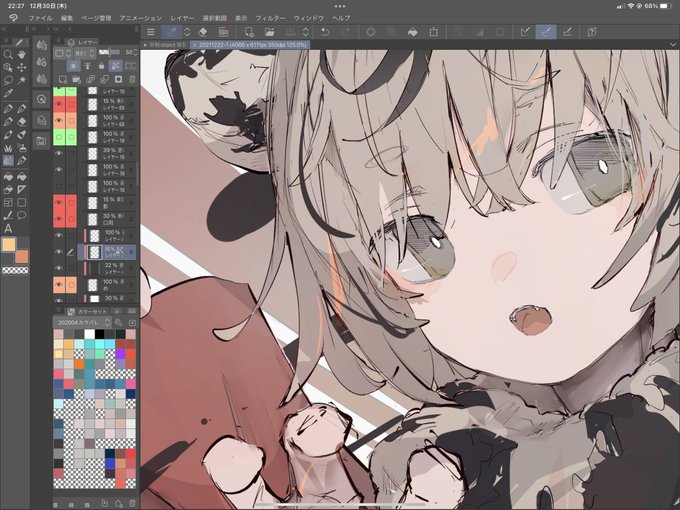The width and height of the screenshot is (680, 510).
Task: Click the New document icon
Action: pyautogui.click(x=248, y=32)
